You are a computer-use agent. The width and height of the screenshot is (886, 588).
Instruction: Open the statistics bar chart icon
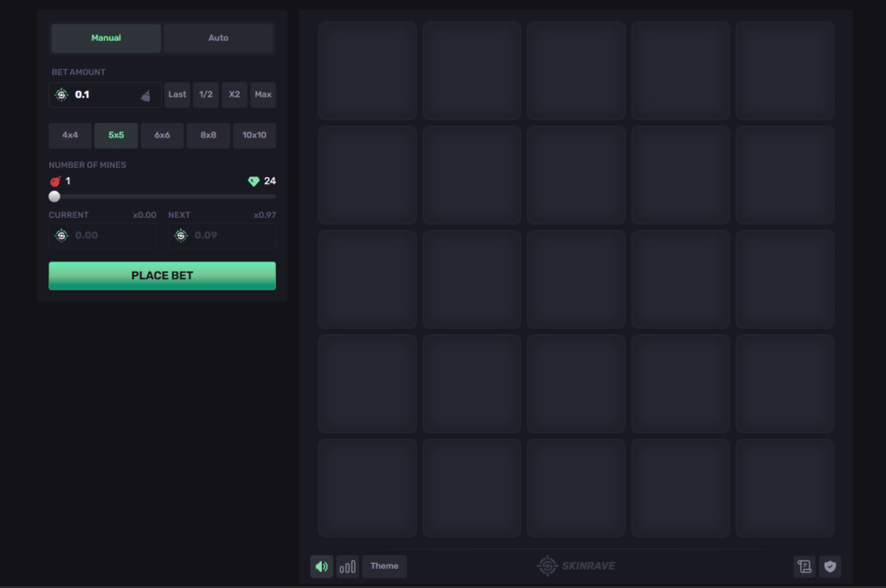[348, 566]
